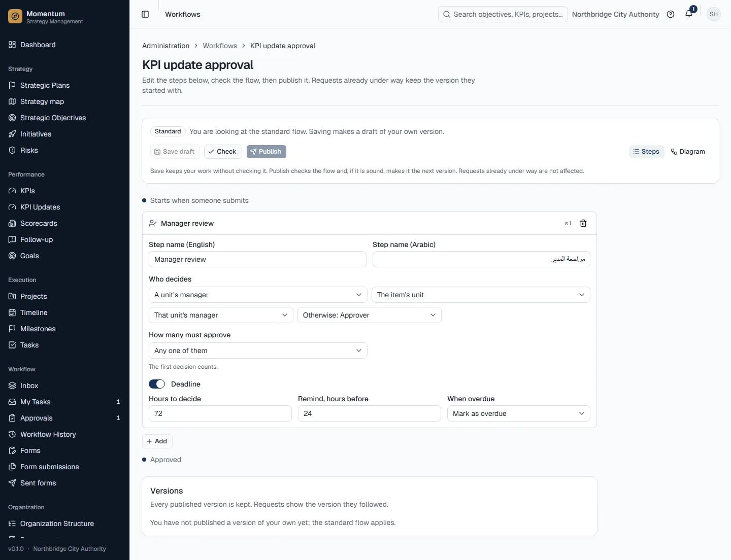The image size is (731, 560).
Task: Go to Strategy map
Action: click(64, 101)
